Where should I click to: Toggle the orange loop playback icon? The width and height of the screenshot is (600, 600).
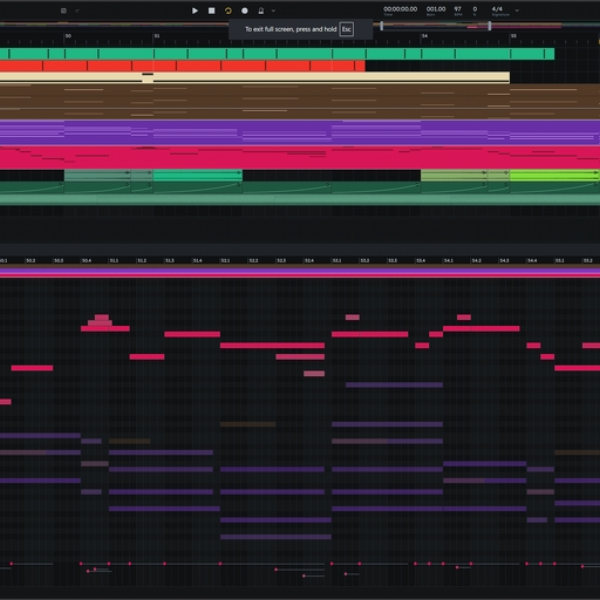pyautogui.click(x=228, y=11)
